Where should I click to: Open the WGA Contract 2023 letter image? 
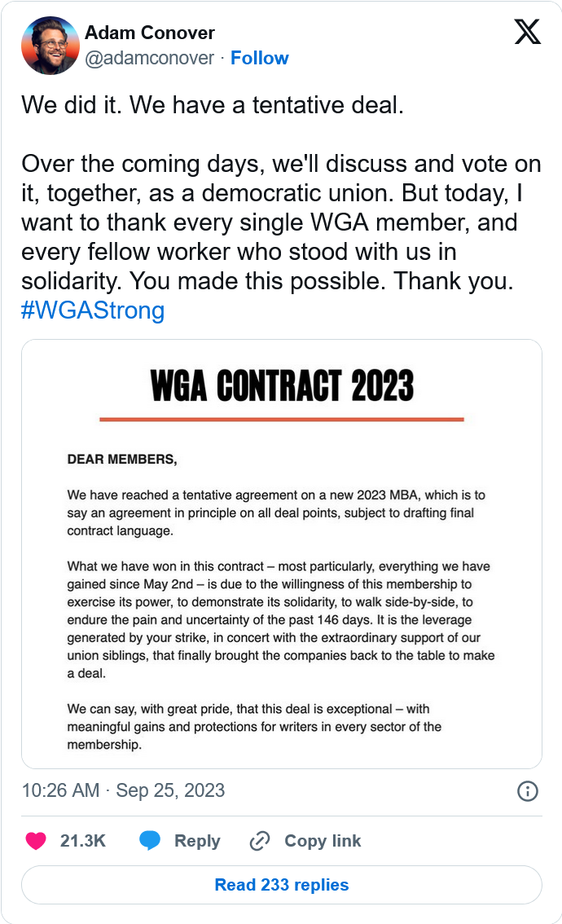pyautogui.click(x=282, y=554)
